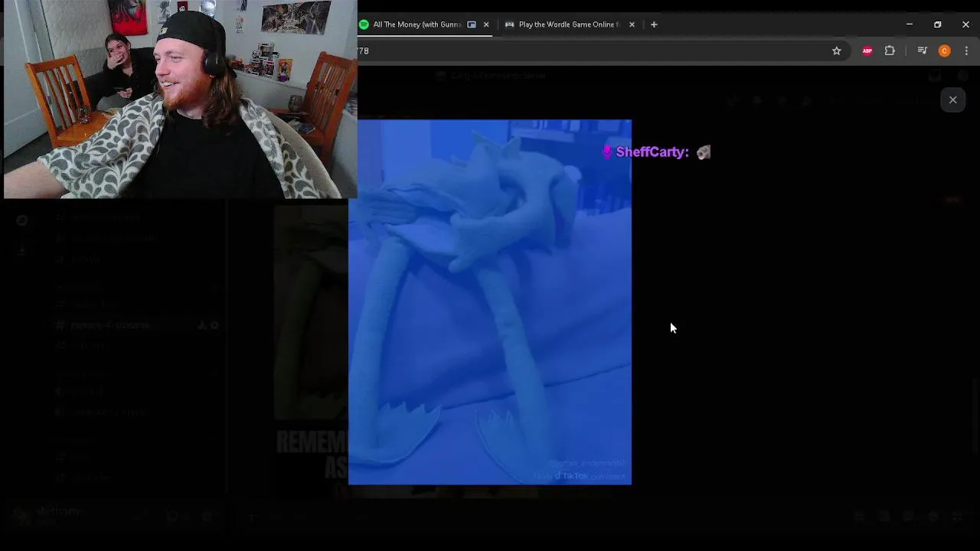Click the microphone icon beside SheffCarty
This screenshot has width=980, height=551.
coord(607,152)
